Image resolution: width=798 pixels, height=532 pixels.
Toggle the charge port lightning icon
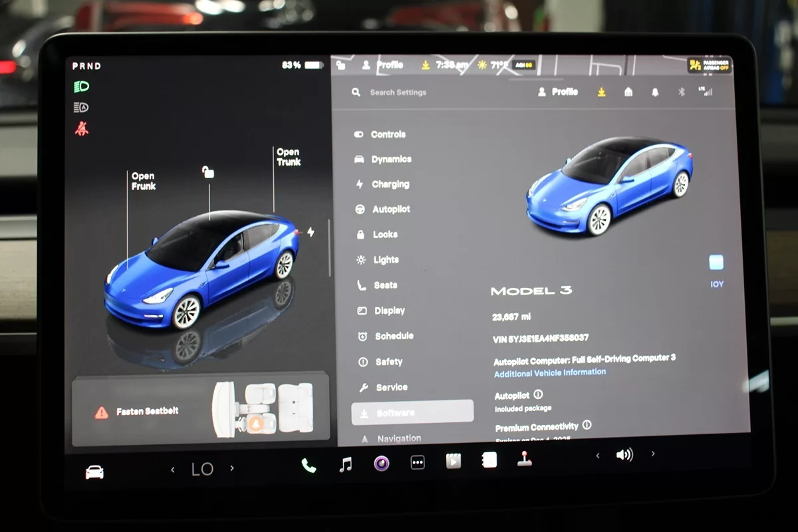coord(311,232)
